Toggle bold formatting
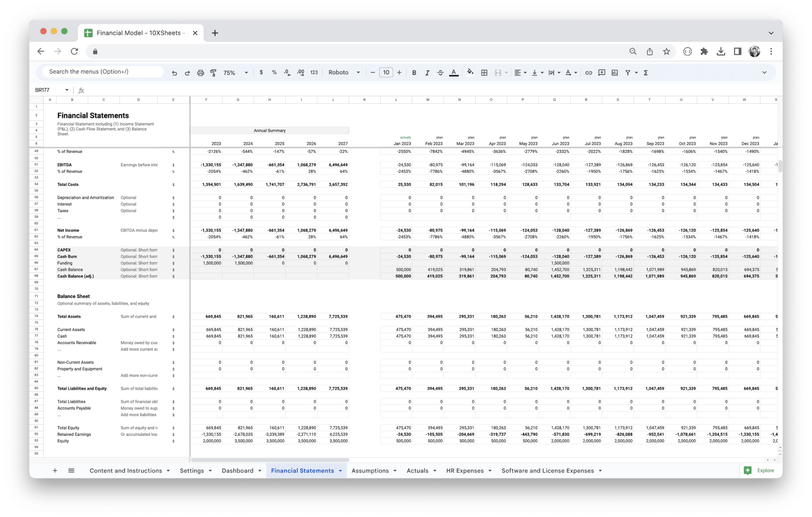Viewport: 812px width, 517px height. coord(414,73)
